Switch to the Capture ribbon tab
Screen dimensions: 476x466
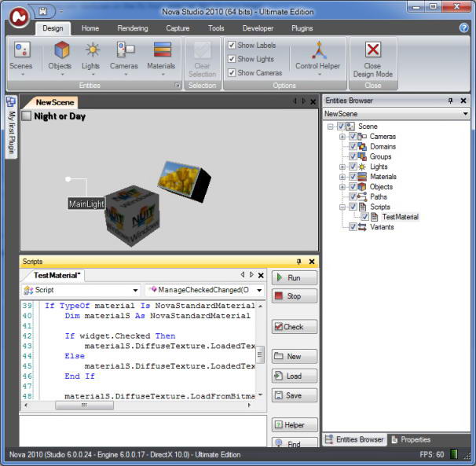[x=178, y=28]
